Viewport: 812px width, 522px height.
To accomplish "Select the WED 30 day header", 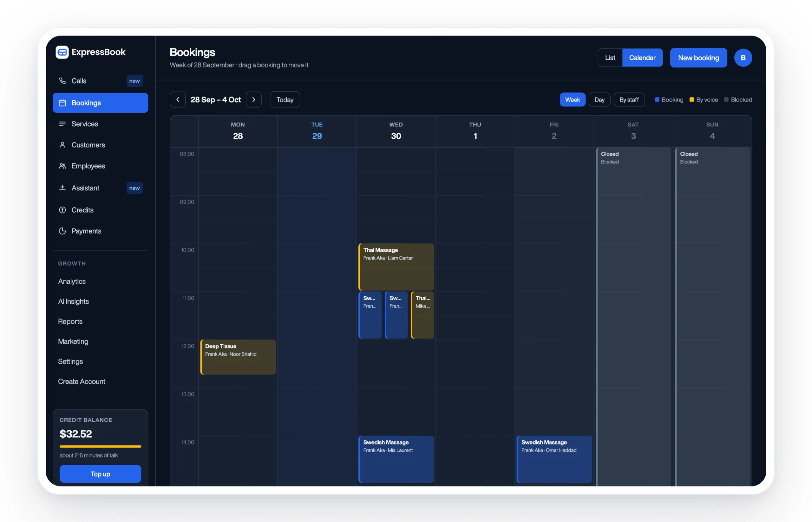I will pyautogui.click(x=396, y=131).
